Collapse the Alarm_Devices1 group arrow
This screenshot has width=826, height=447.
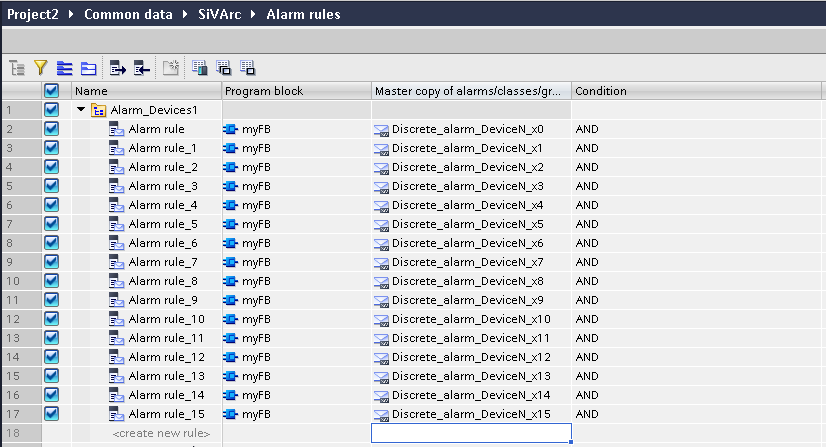pos(81,110)
